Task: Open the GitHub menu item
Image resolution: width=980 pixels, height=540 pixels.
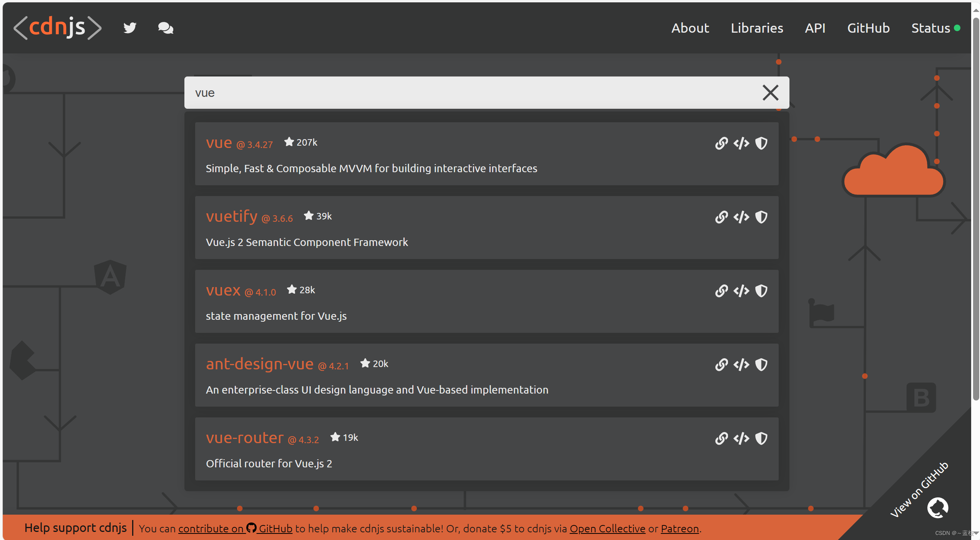Action: [868, 28]
